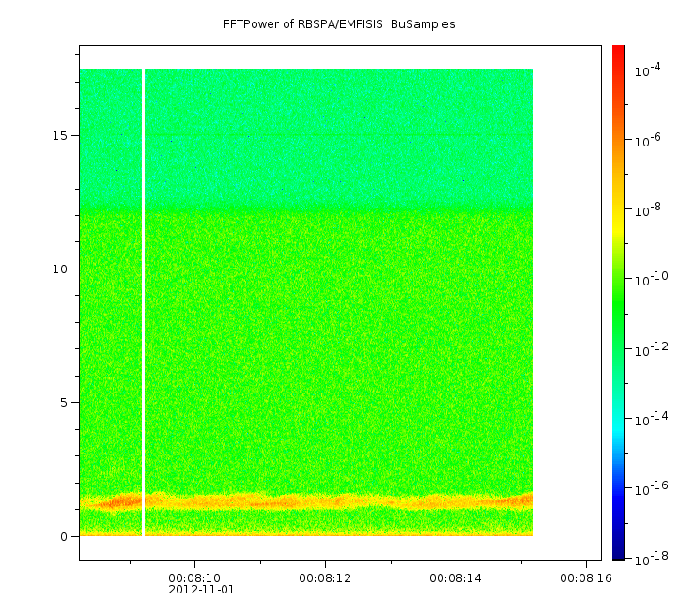Select the y-axis tick label 10

[x=59, y=269]
